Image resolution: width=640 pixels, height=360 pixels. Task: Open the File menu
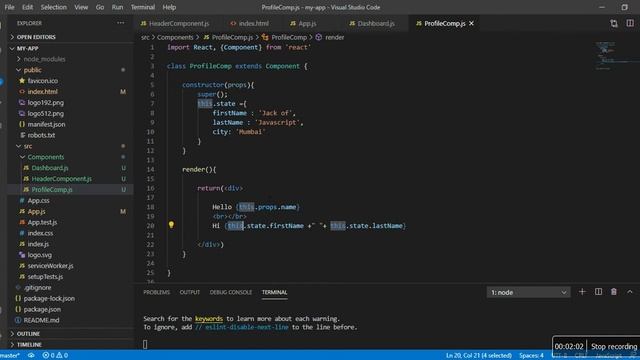(9, 7)
